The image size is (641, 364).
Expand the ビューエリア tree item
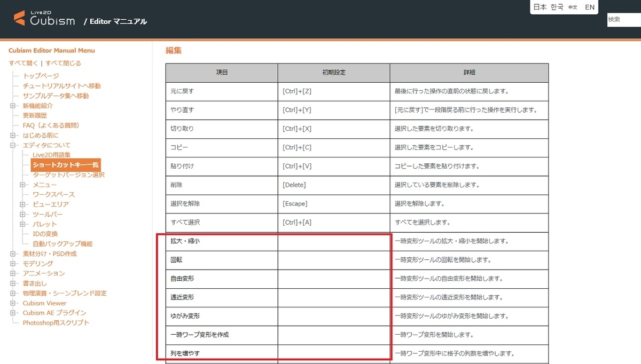pyautogui.click(x=22, y=204)
